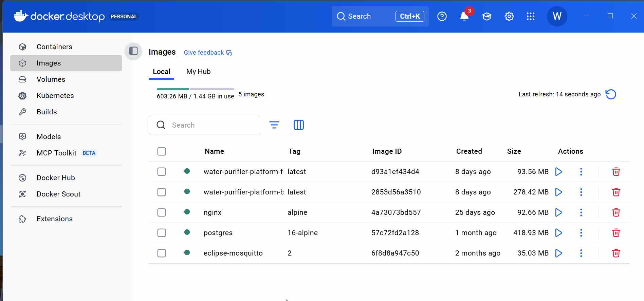Viewport: 644px width, 301px height.
Task: Open Kubernetes in the sidebar
Action: point(66,96)
